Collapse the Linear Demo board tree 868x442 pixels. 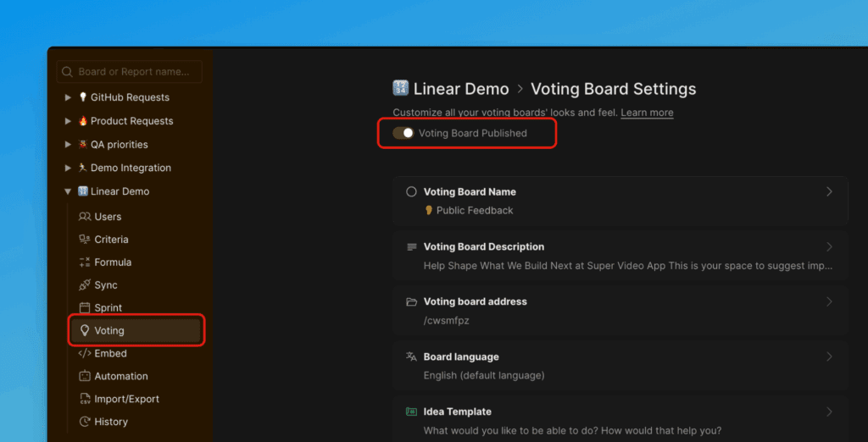[68, 191]
